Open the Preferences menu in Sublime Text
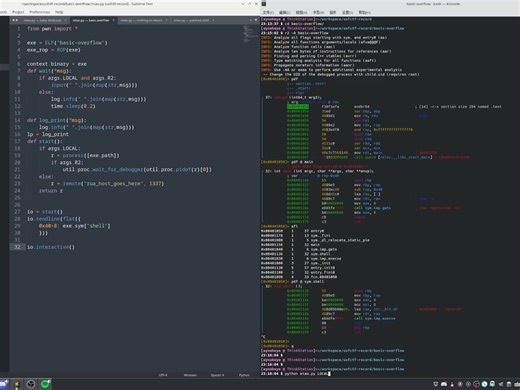The height and width of the screenshot is (390, 520). 40,12
